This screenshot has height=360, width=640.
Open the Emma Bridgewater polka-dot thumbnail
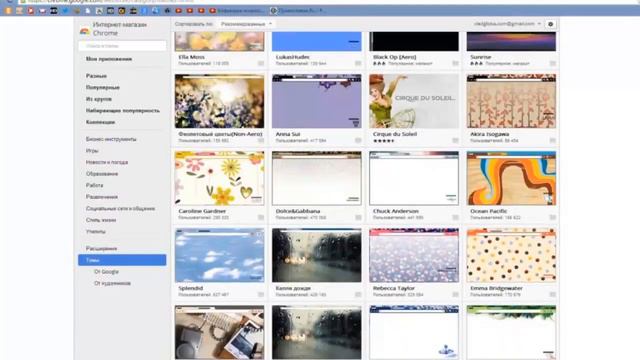coord(511,256)
